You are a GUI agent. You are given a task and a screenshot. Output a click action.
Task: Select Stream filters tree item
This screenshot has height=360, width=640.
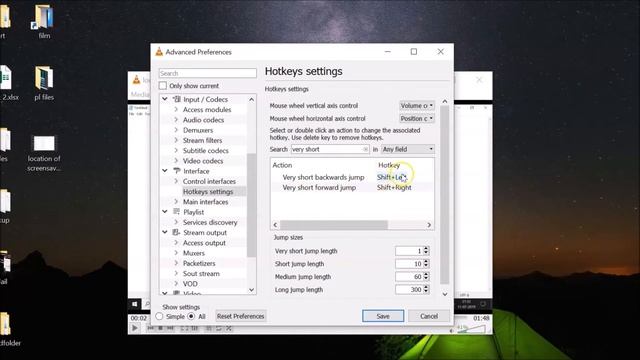[x=202, y=140]
